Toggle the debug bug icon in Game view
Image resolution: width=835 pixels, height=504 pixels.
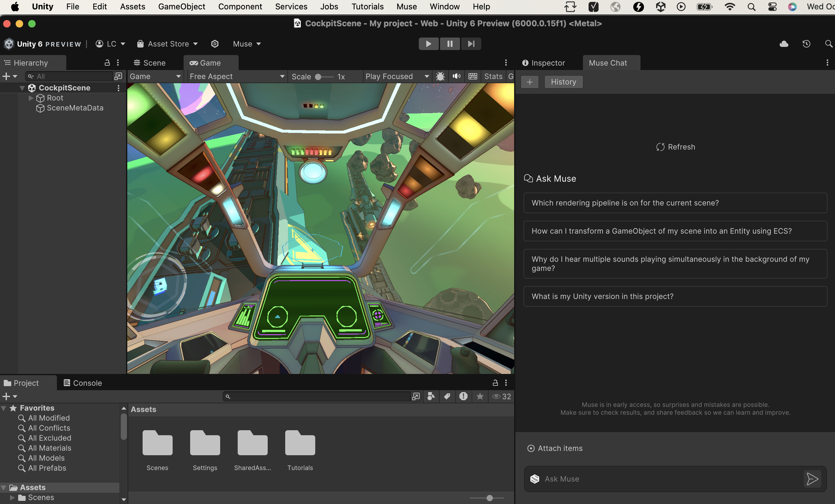point(440,76)
